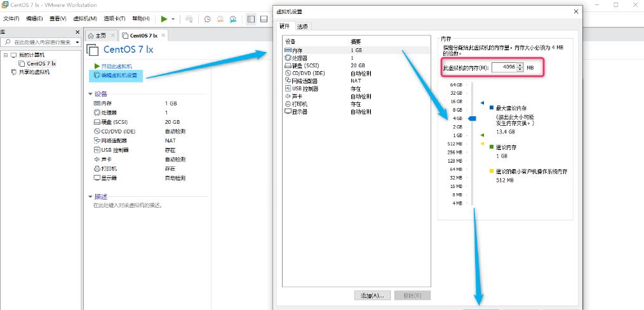Open the snapshot manager toolbar icon

[x=233, y=19]
